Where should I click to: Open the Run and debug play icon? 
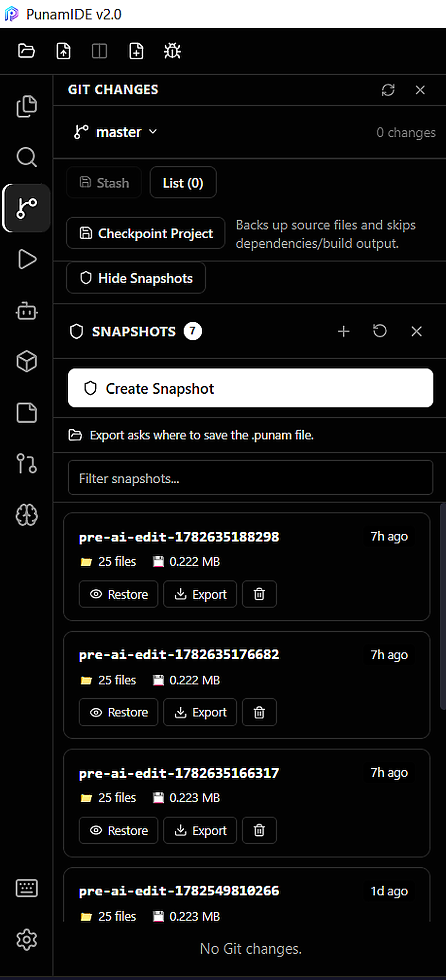26,259
